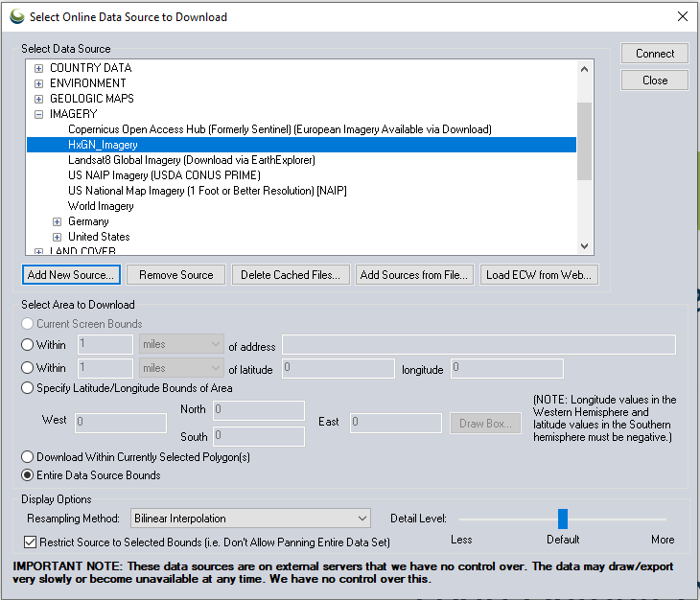Image resolution: width=700 pixels, height=600 pixels.
Task: Collapse the IMAGERY category
Action: 39,114
